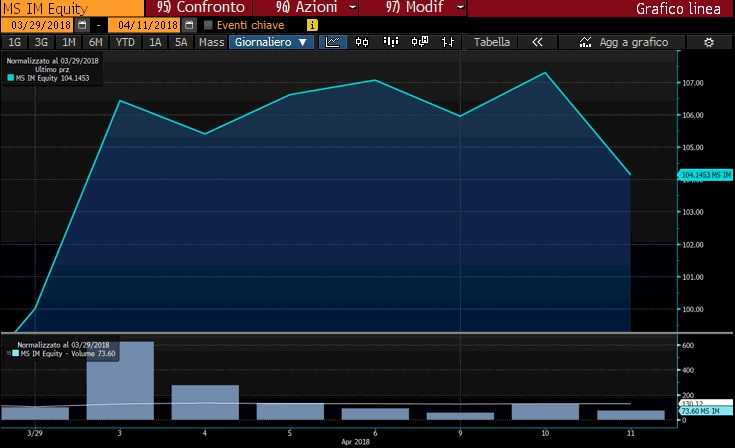Click the price line peak at April 10
Screen dimensions: 735x448
[x=545, y=73]
